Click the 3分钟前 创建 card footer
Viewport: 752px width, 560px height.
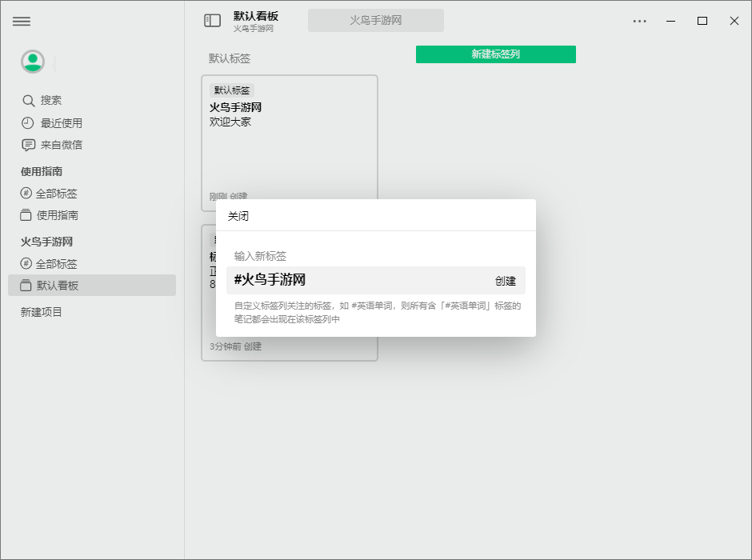click(235, 346)
